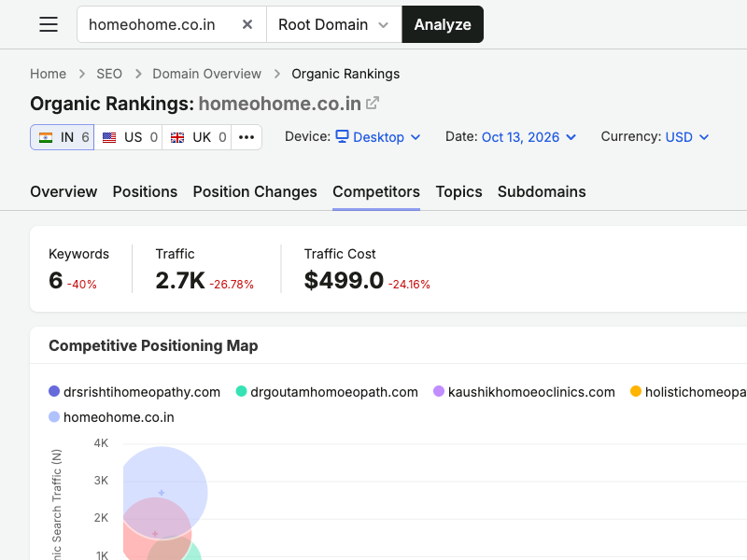Click the 2K axis label
This screenshot has height=560, width=747.
coord(101,518)
